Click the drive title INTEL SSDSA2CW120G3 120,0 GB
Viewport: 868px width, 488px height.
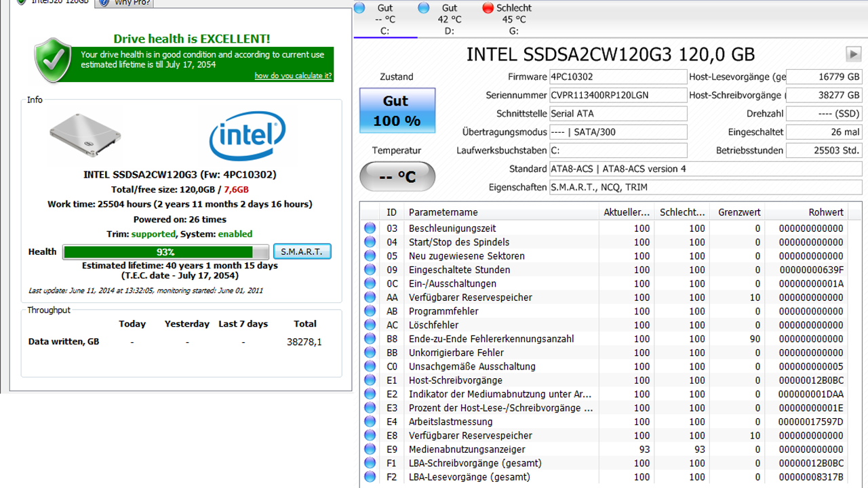click(x=610, y=54)
